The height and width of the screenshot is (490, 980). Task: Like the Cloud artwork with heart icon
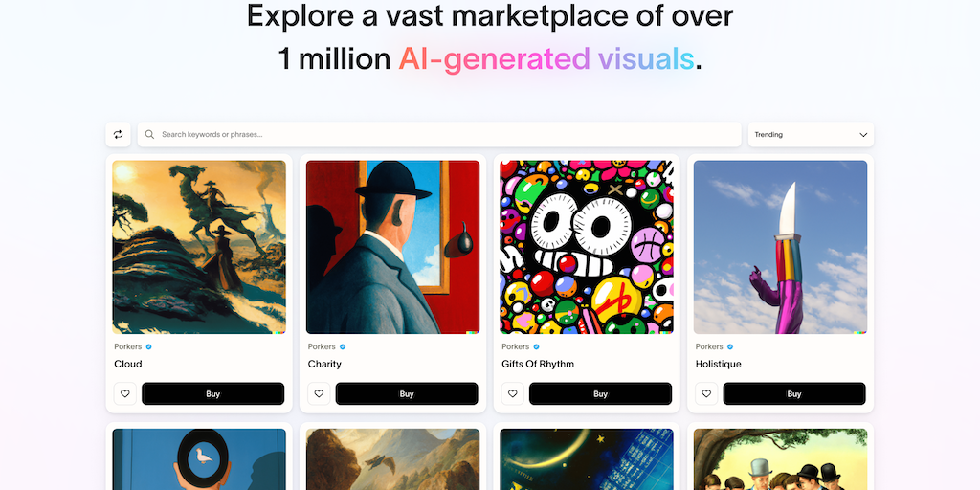pyautogui.click(x=125, y=393)
